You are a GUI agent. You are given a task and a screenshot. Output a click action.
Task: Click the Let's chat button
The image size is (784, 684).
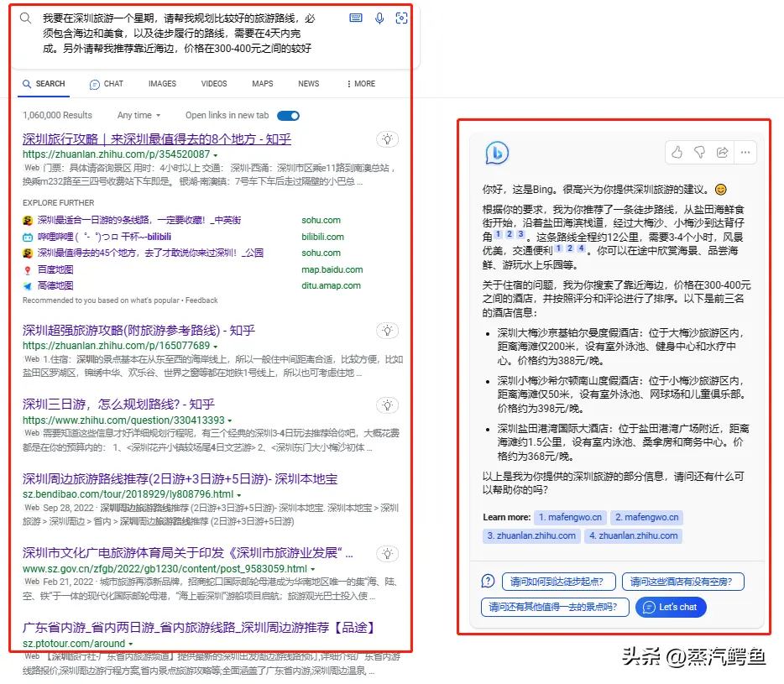tap(671, 607)
